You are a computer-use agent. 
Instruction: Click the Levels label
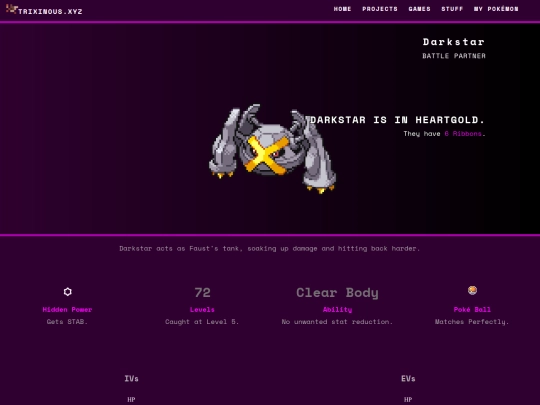tap(202, 310)
